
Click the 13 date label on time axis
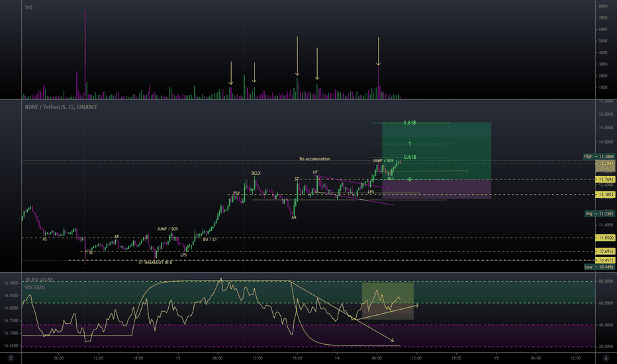pos(178,358)
